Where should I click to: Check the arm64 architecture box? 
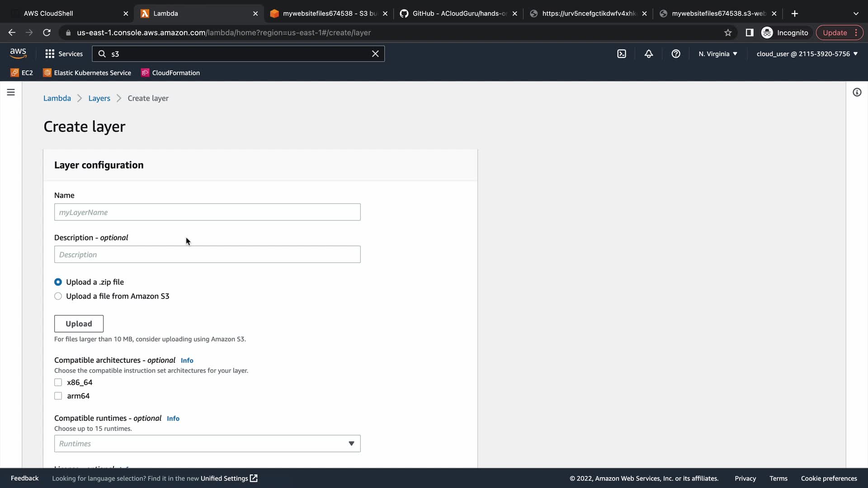coord(58,396)
